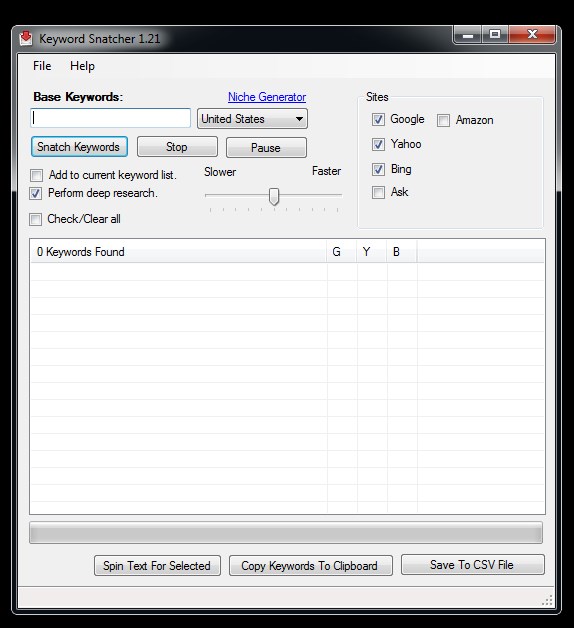The image size is (574, 628).
Task: Uncheck the Yahoo site checkbox
Action: coord(378,144)
